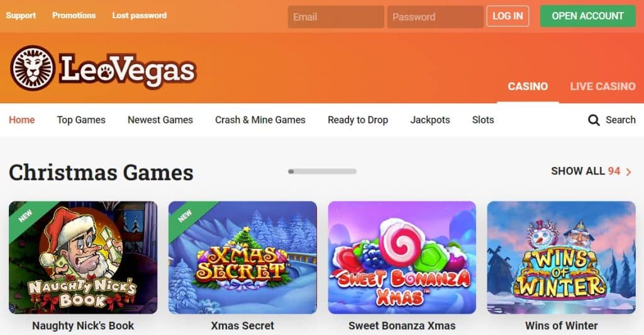This screenshot has height=335, width=644.
Task: Click the green OPEN ACCOUNT button
Action: click(x=588, y=16)
